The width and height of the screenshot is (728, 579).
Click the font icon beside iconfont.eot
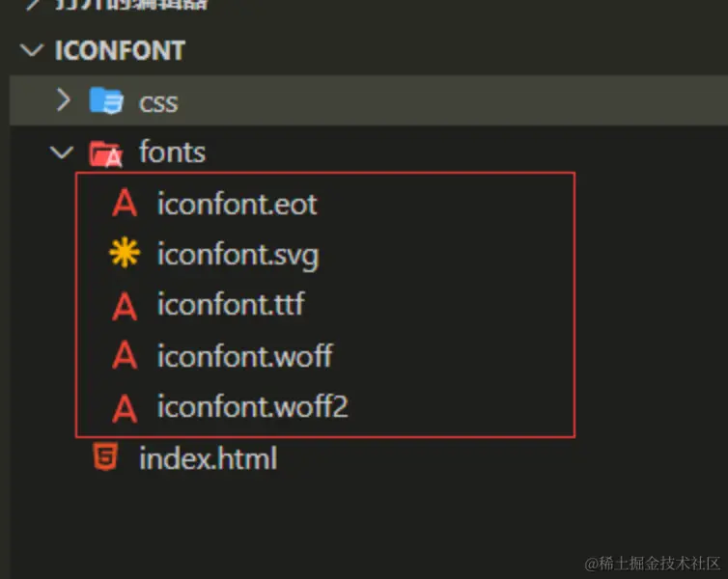point(125,204)
